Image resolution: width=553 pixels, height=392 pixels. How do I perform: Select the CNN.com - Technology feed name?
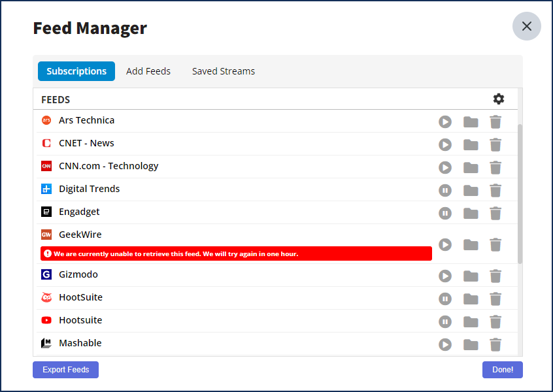(109, 166)
